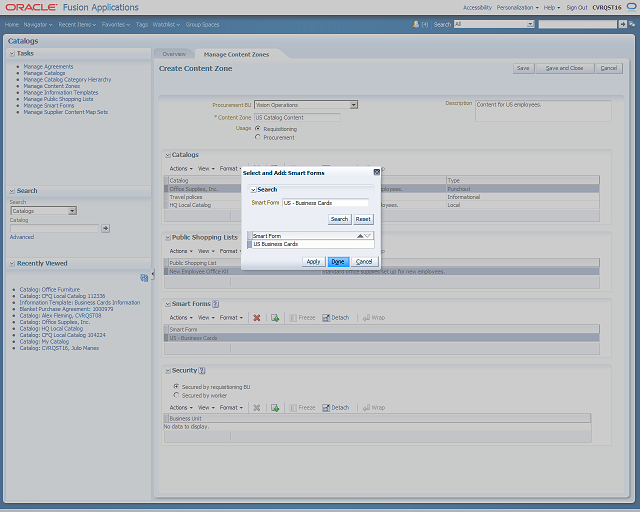The height and width of the screenshot is (512, 640).
Task: Open the Catalogs dropdown in sidebar search
Action: [x=72, y=211]
